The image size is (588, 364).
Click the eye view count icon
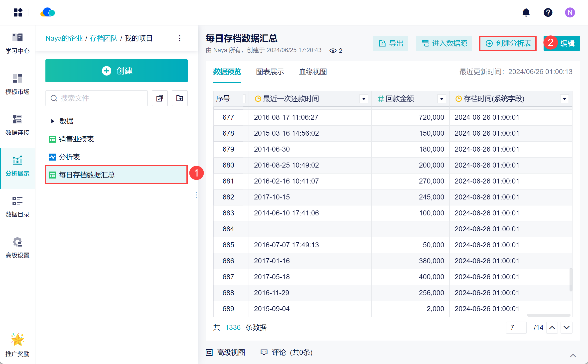click(x=333, y=51)
